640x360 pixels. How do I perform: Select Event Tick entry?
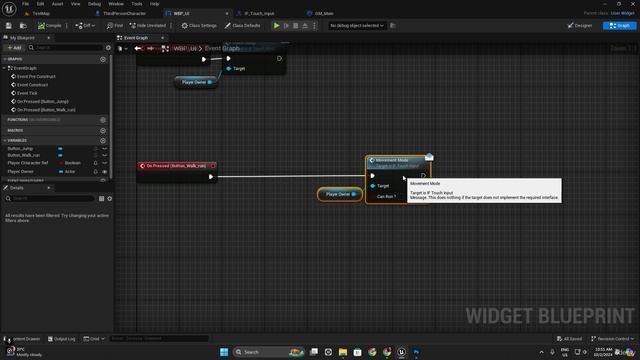(x=27, y=93)
